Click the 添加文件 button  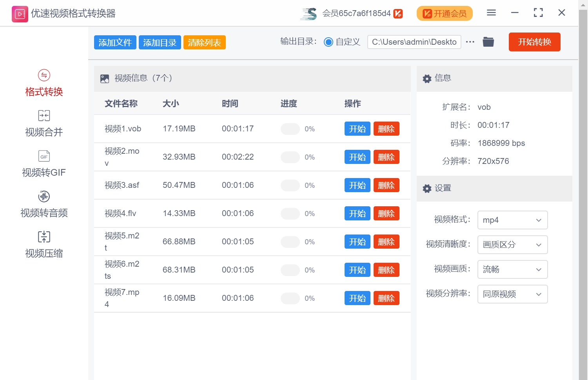click(x=115, y=42)
